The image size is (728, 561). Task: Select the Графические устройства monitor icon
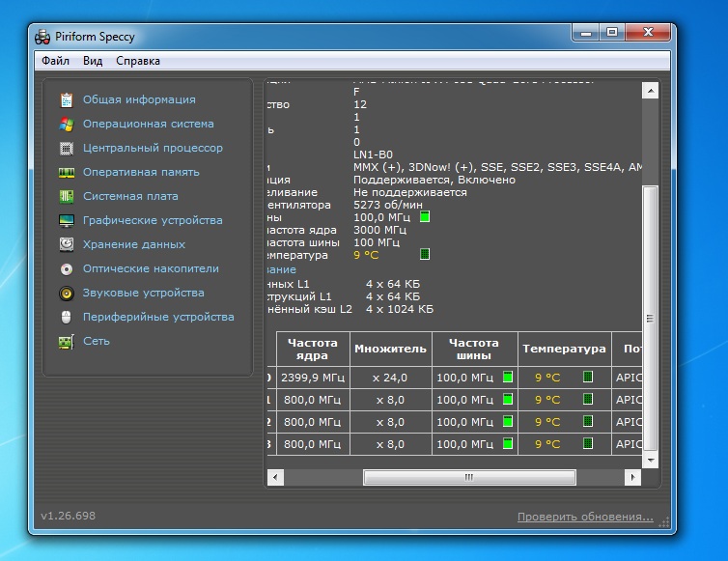pyautogui.click(x=66, y=220)
